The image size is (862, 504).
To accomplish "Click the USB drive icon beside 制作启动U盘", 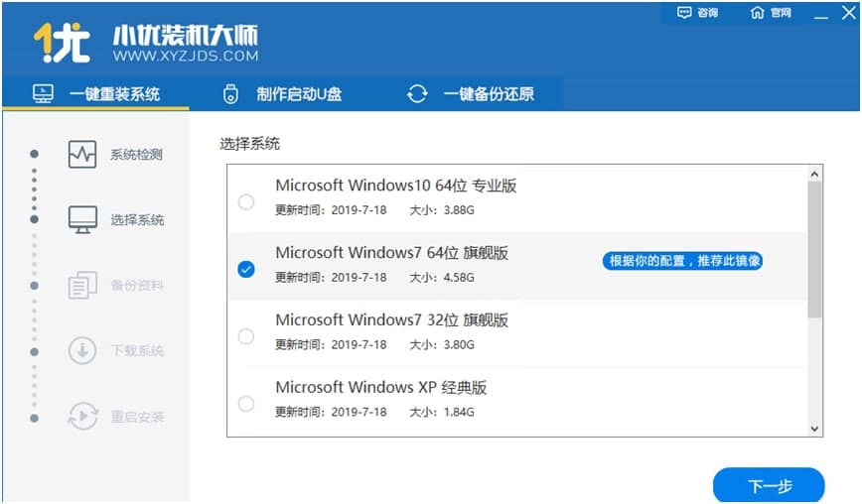I will [230, 94].
